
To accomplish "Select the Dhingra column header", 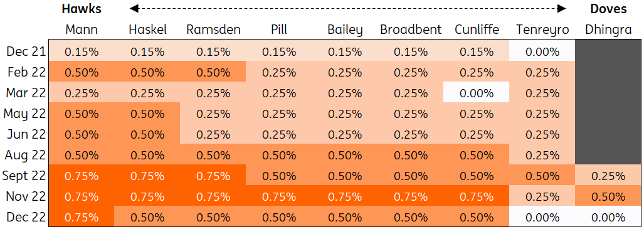I will point(608,30).
